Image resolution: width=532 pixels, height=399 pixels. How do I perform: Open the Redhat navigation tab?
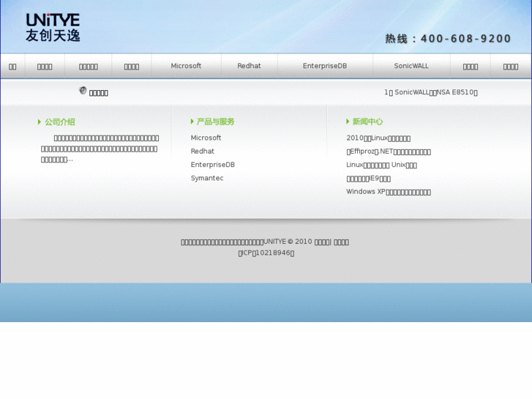pyautogui.click(x=249, y=66)
